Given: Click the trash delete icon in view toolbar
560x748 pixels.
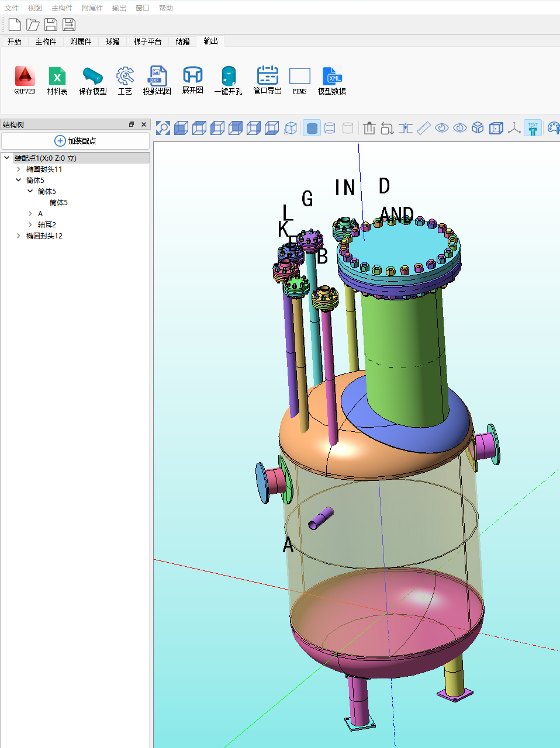Looking at the screenshot, I should tap(369, 128).
